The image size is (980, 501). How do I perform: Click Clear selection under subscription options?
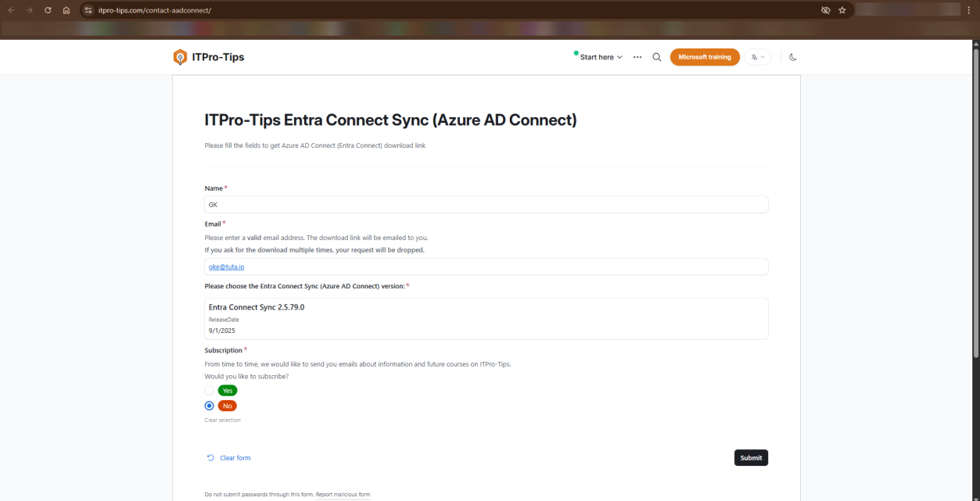[x=223, y=420]
